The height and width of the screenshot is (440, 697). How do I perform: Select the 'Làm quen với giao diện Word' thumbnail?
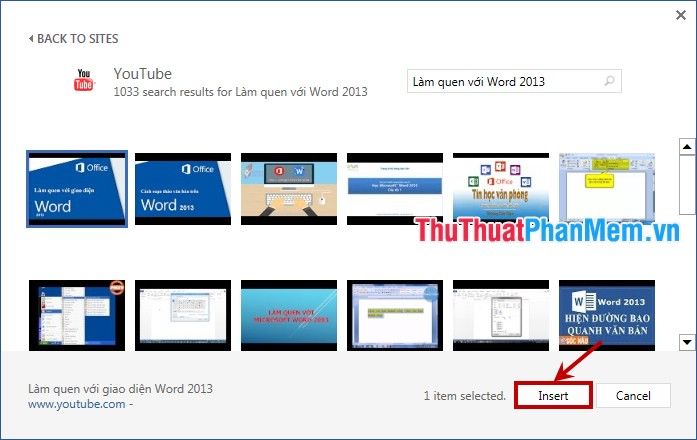click(77, 188)
